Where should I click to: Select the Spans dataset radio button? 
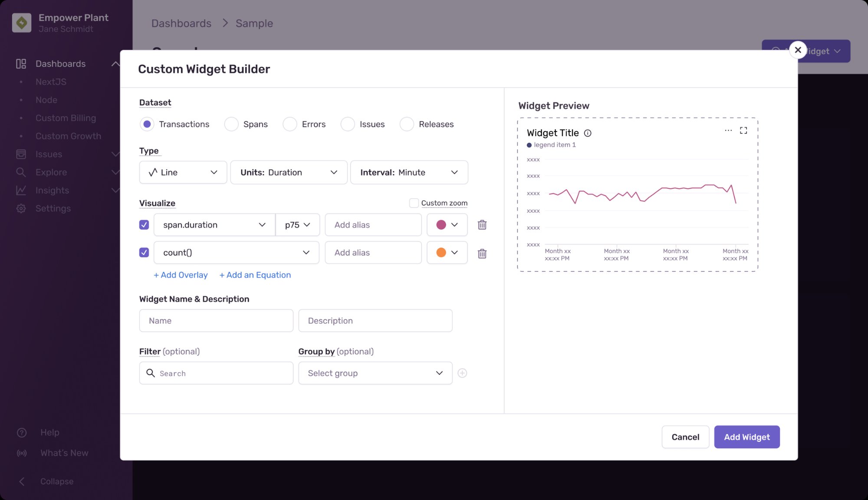(231, 124)
